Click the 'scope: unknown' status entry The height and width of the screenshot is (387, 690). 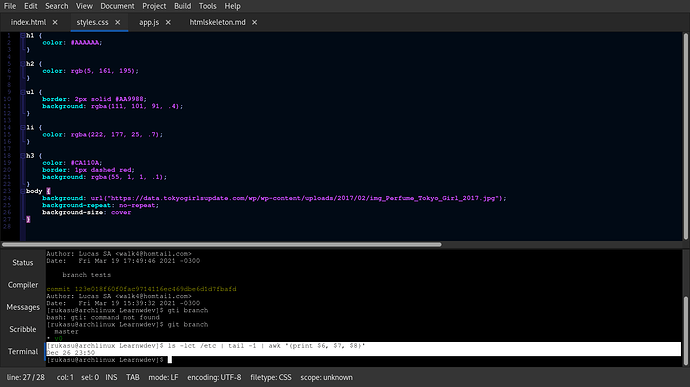[327, 377]
